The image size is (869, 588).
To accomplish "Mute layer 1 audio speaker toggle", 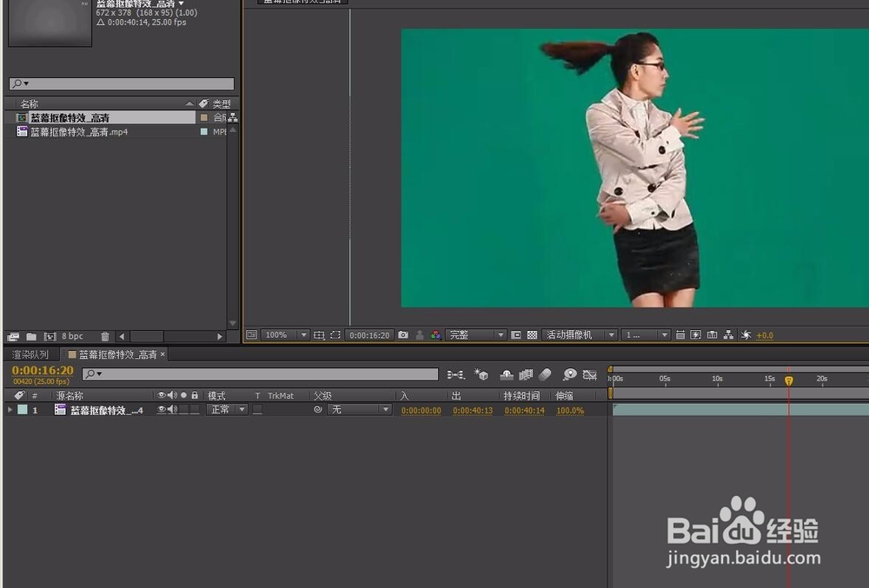I will (x=172, y=410).
